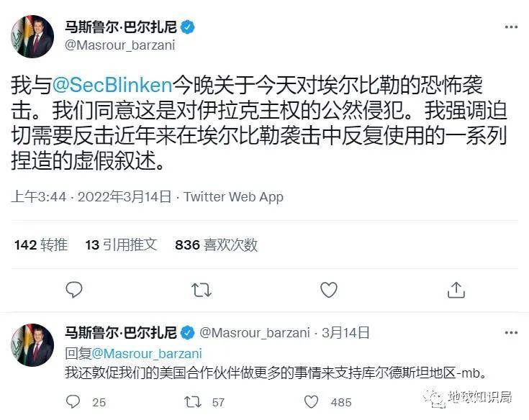This screenshot has height=420, width=529.
Task: Click verified badge next to top 马斯鲁尔·巴尔扎尼
Action: coord(188,28)
